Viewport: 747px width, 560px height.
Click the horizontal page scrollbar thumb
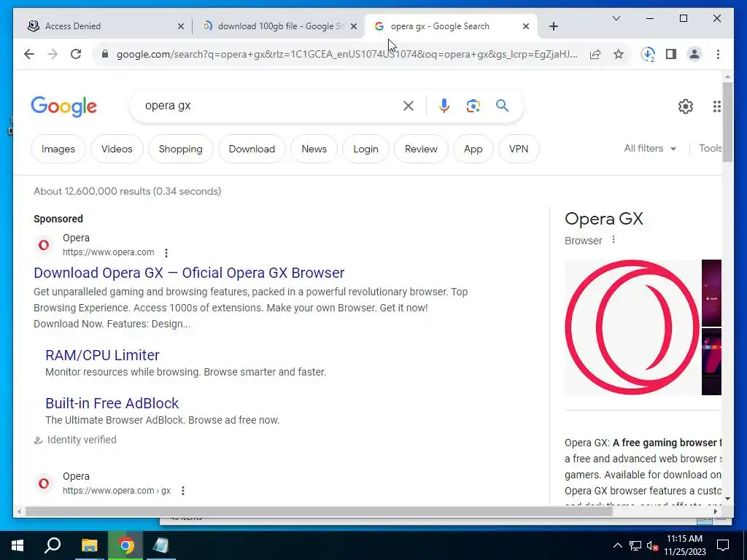[x=319, y=511]
